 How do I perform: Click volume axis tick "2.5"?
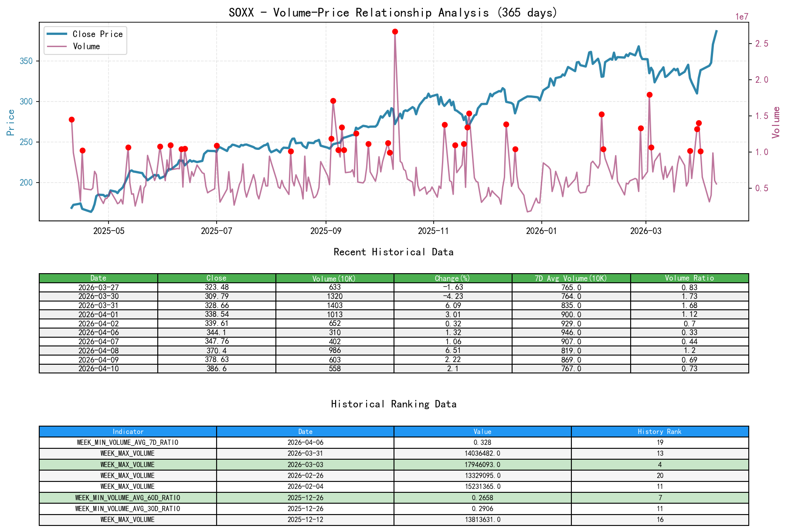click(x=762, y=44)
